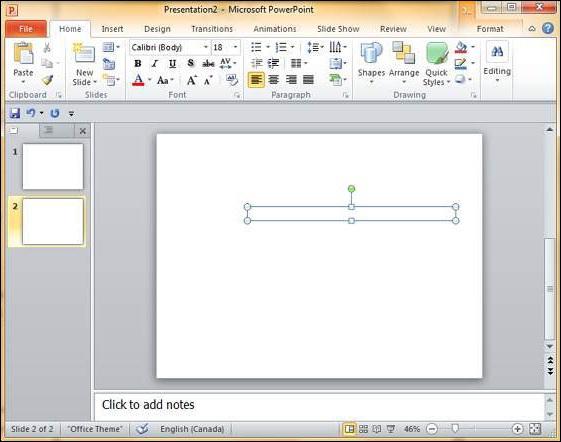Close the slides pane
Image resolution: width=561 pixels, height=442 pixels.
83,131
